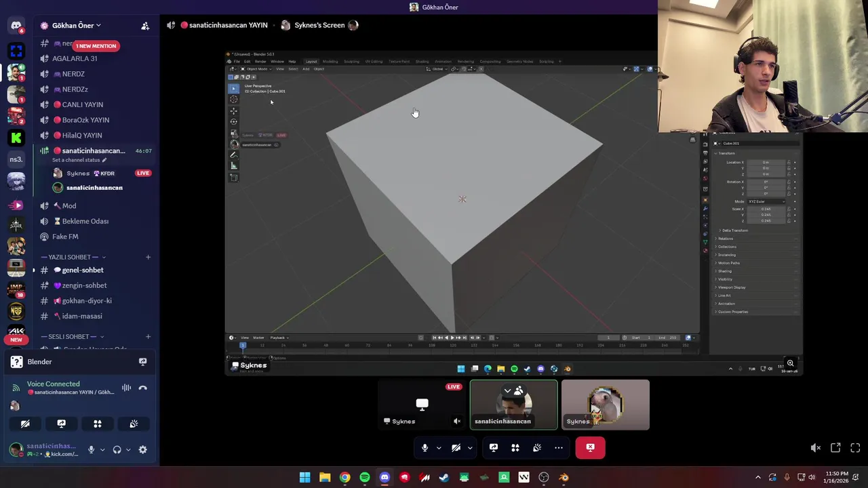The width and height of the screenshot is (868, 488).
Task: Open more options ellipsis in call bar
Action: click(x=559, y=447)
